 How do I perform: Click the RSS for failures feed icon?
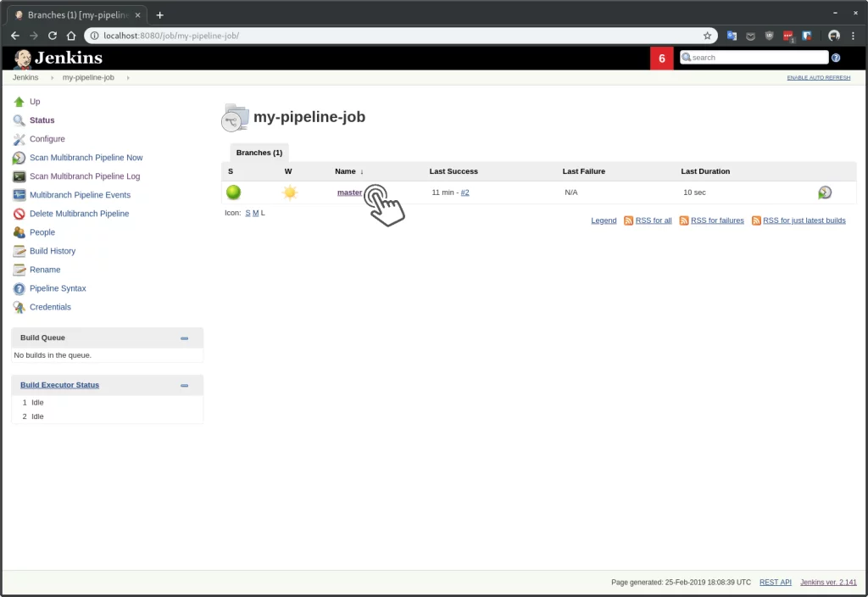point(684,220)
